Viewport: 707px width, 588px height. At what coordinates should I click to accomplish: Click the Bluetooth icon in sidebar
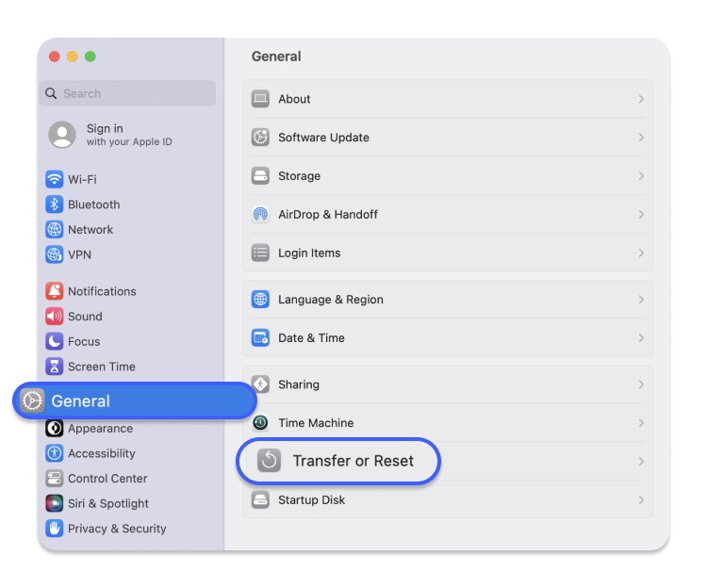(54, 204)
